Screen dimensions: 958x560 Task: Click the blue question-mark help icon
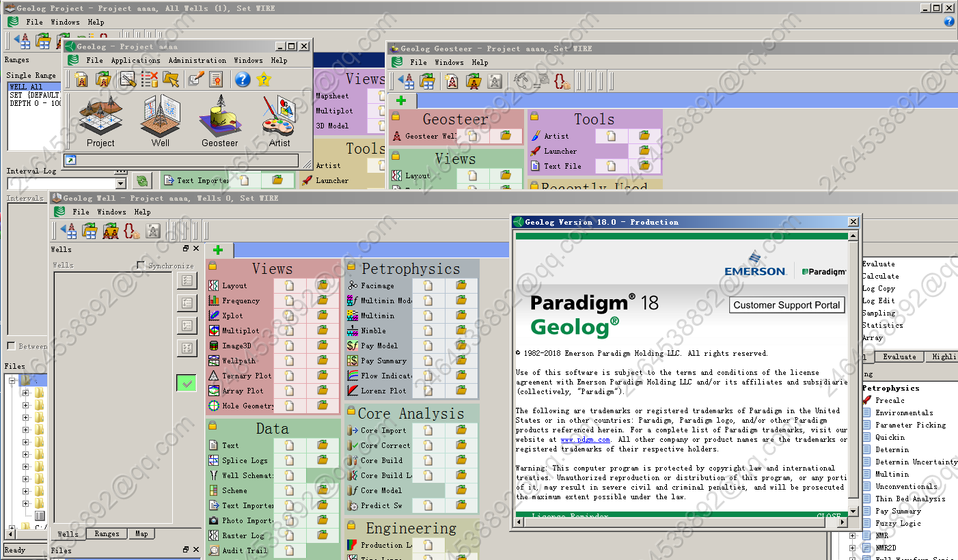[x=243, y=79]
